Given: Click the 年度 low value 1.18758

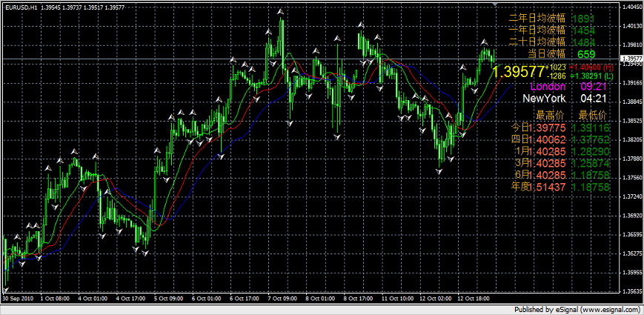Looking at the screenshot, I should click(590, 188).
